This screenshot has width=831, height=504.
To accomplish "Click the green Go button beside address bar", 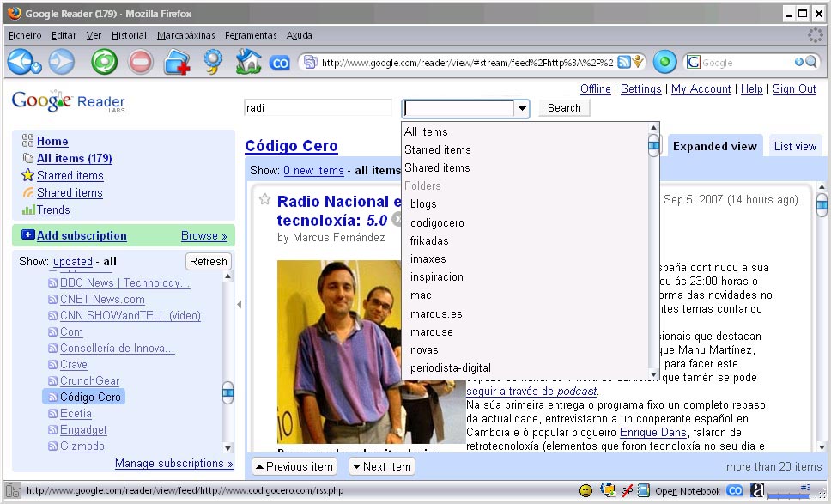I will click(665, 62).
